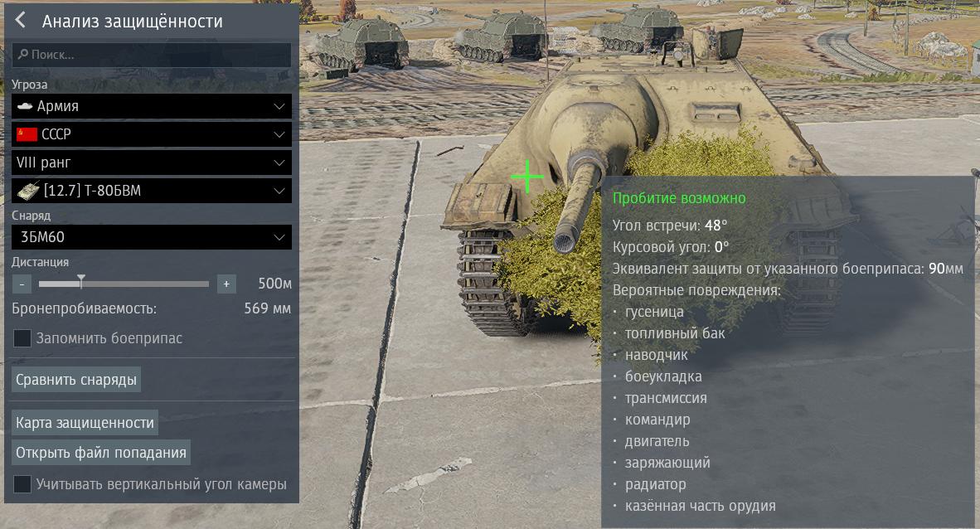Toggle Учитывать вертикальный угол камеры checkbox
Screen dimensions: 980x529
tap(22, 484)
